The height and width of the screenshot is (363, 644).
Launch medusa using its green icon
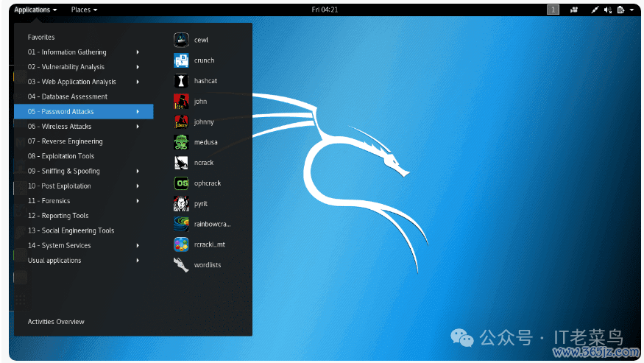point(181,142)
